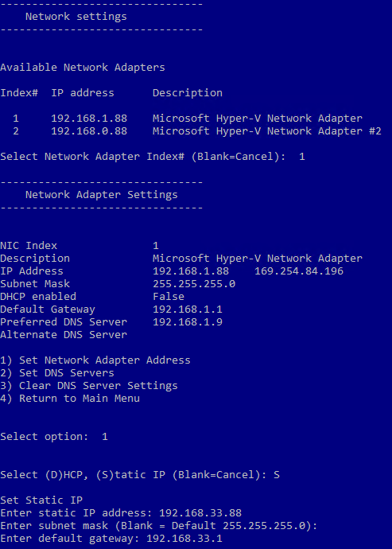Click the 'Return to Main Menu' option
Image resolution: width=392 pixels, height=549 pixels.
click(70, 398)
